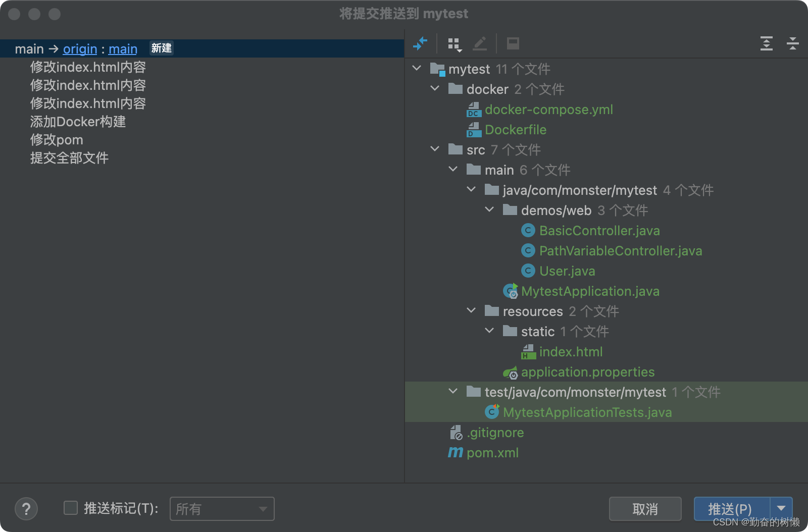Click the origin remote link
Image resolution: width=808 pixels, height=532 pixels.
[80, 49]
